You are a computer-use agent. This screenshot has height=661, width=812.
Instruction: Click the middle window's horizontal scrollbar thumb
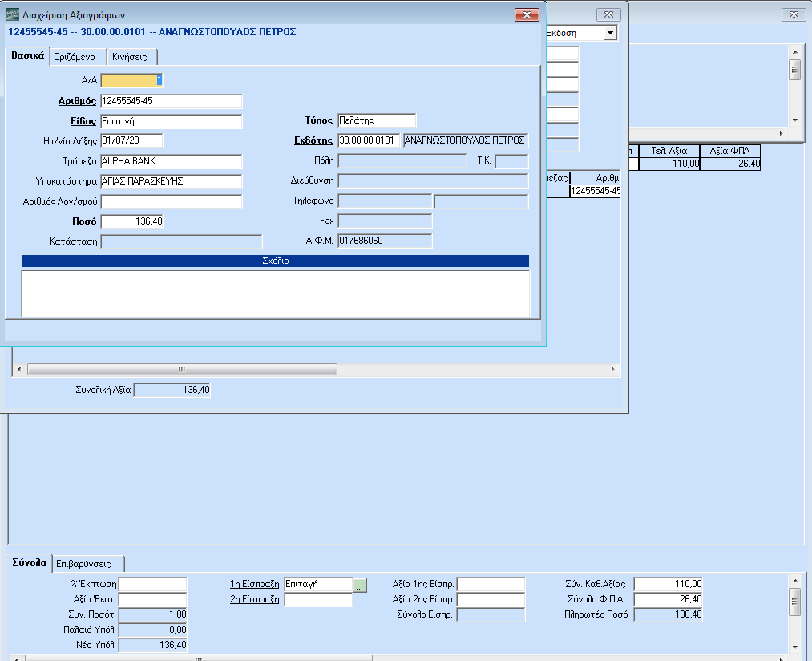[x=182, y=369]
